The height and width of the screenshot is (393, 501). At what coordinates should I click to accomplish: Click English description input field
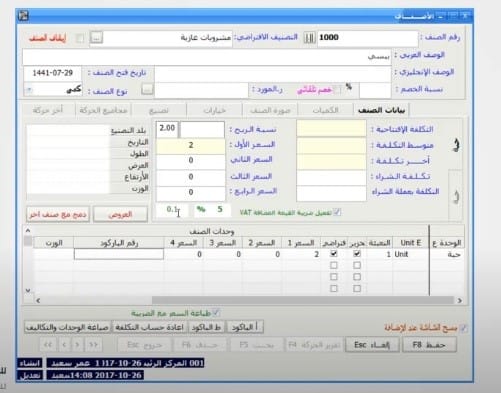pyautogui.click(x=273, y=73)
